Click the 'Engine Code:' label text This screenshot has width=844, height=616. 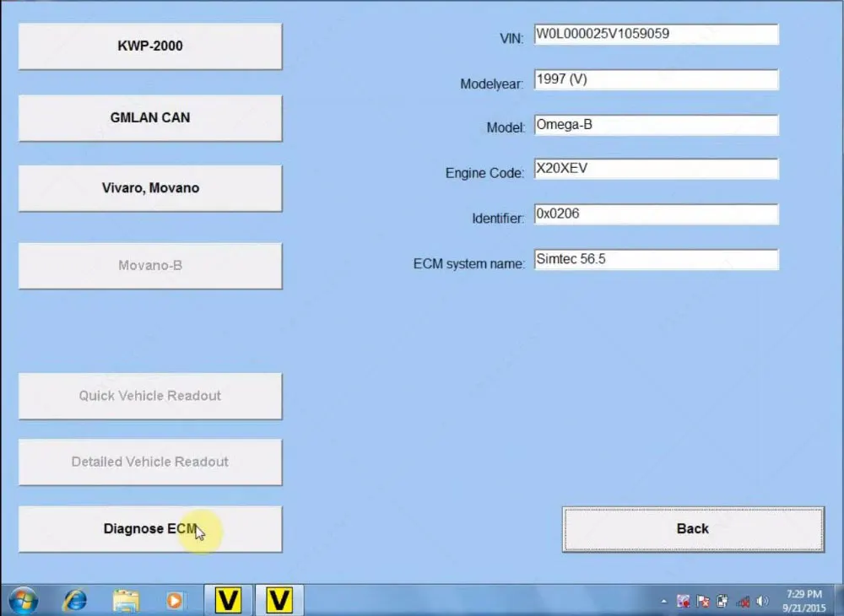click(484, 173)
